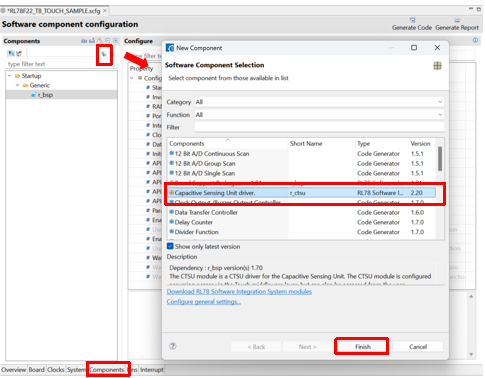Click the type filter text box in Components
Viewport: 485px width, 378px height.
pyautogui.click(x=62, y=64)
